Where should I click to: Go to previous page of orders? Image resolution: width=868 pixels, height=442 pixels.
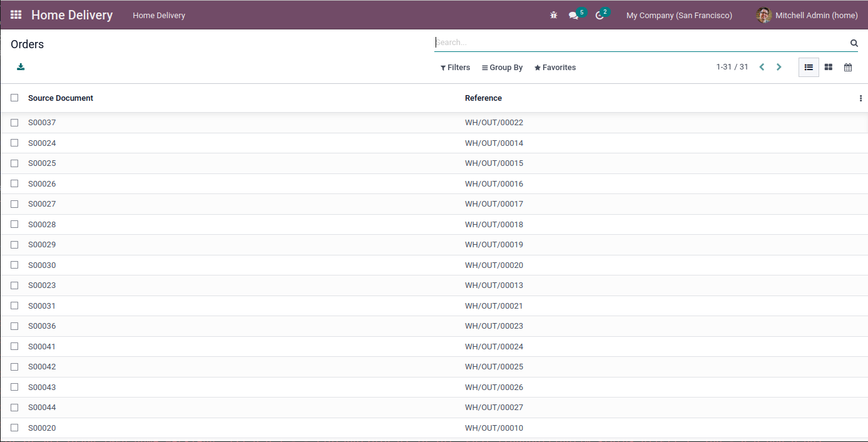click(x=762, y=67)
